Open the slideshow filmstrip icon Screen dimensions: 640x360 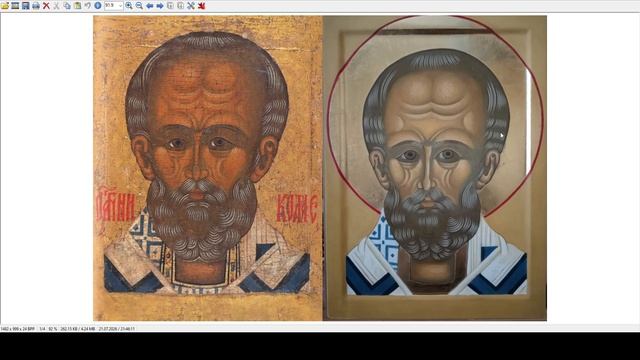[x=15, y=6]
